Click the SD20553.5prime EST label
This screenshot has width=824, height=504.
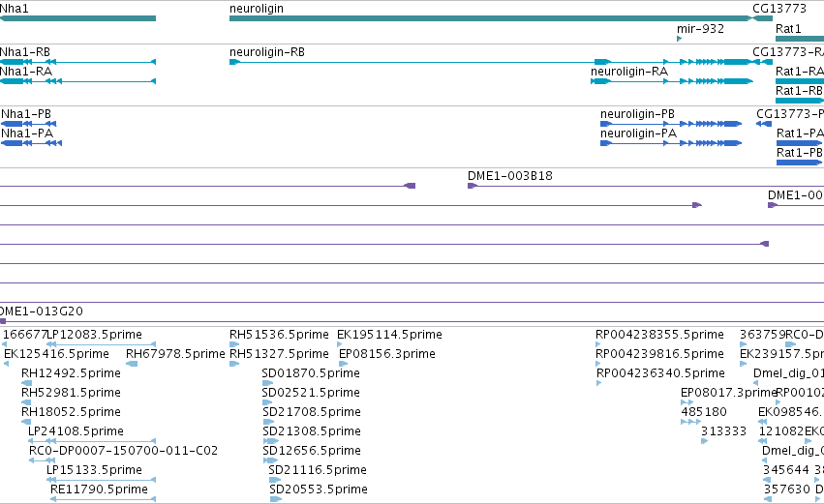pyautogui.click(x=319, y=489)
